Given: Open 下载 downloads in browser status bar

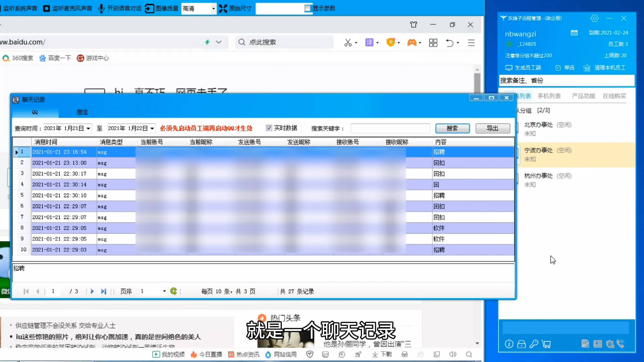Looking at the screenshot, I should (382, 354).
